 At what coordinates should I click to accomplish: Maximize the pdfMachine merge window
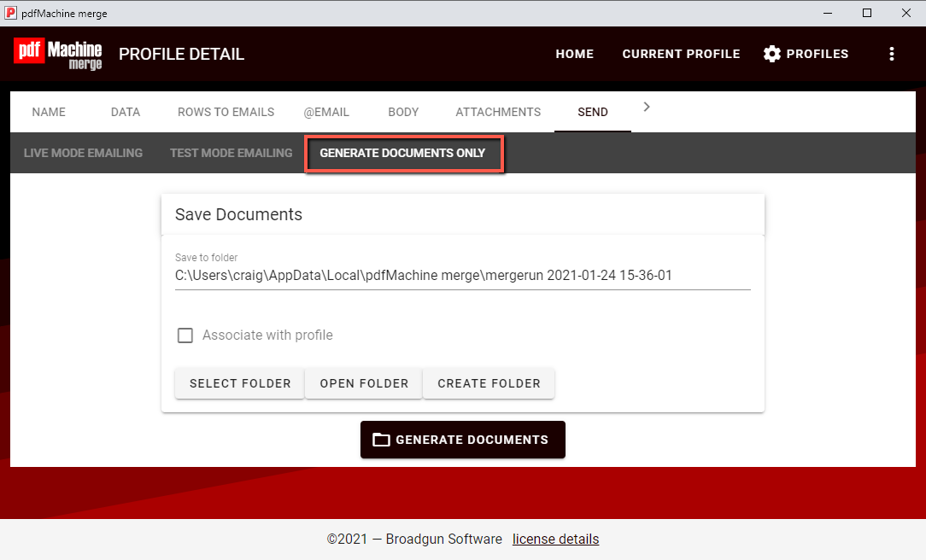[x=867, y=13]
